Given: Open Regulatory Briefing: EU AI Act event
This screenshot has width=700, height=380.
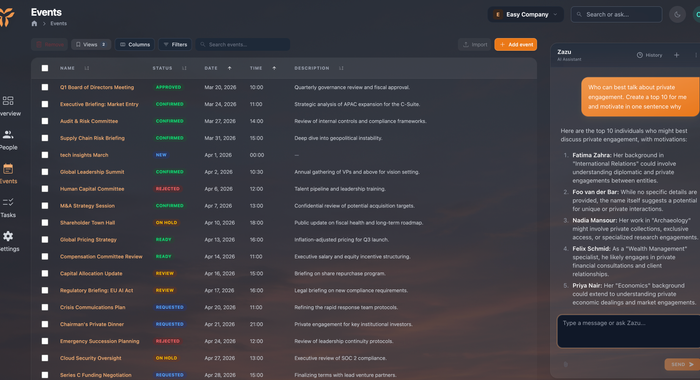Looking at the screenshot, I should tap(96, 290).
